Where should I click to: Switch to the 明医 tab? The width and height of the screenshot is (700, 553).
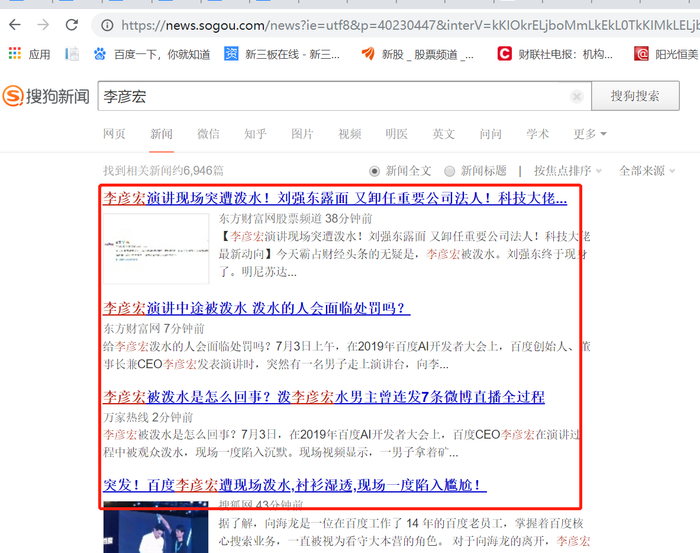(x=396, y=134)
